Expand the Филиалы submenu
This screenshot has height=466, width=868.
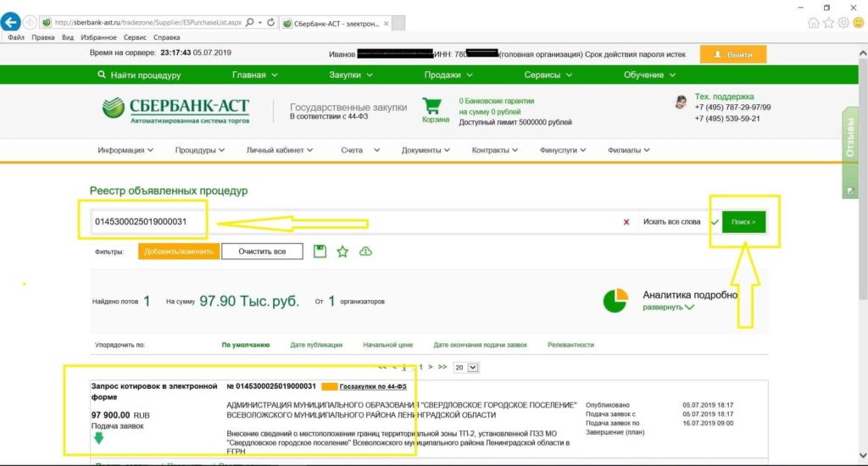tap(628, 150)
